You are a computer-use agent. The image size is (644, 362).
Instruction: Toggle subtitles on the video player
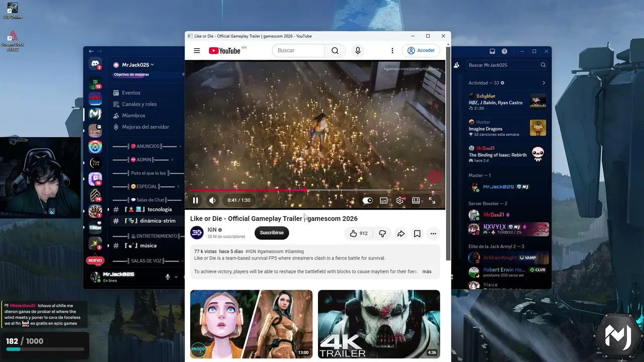click(x=383, y=200)
